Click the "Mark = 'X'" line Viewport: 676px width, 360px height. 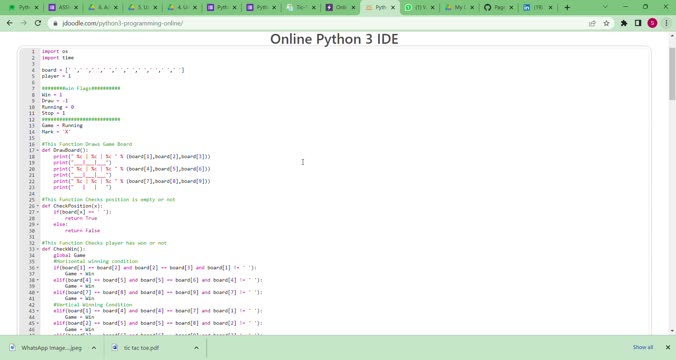[x=56, y=132]
